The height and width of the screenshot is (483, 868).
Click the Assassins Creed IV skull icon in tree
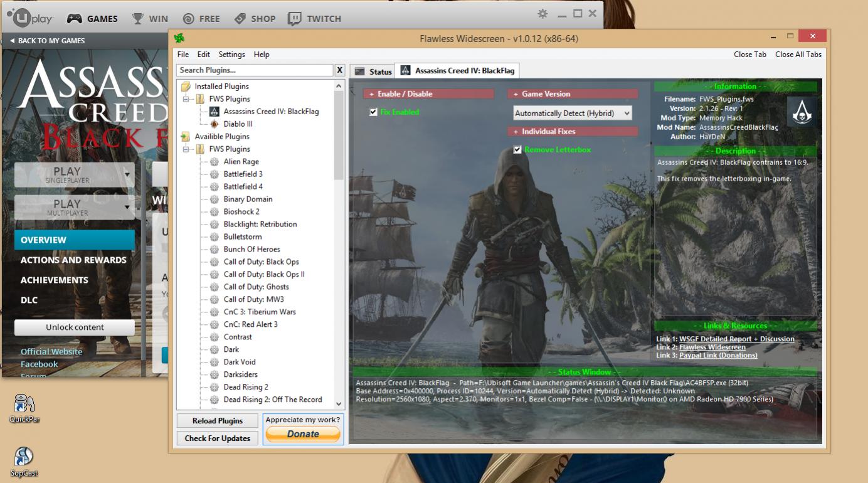click(214, 111)
